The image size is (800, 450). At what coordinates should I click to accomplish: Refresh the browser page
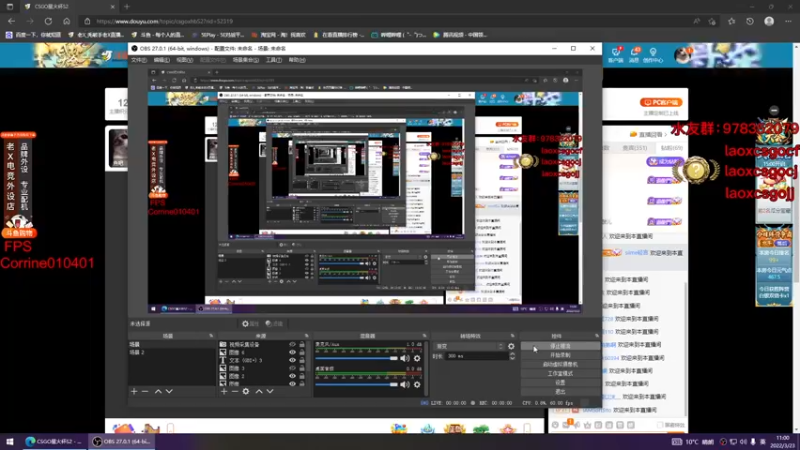tap(48, 21)
